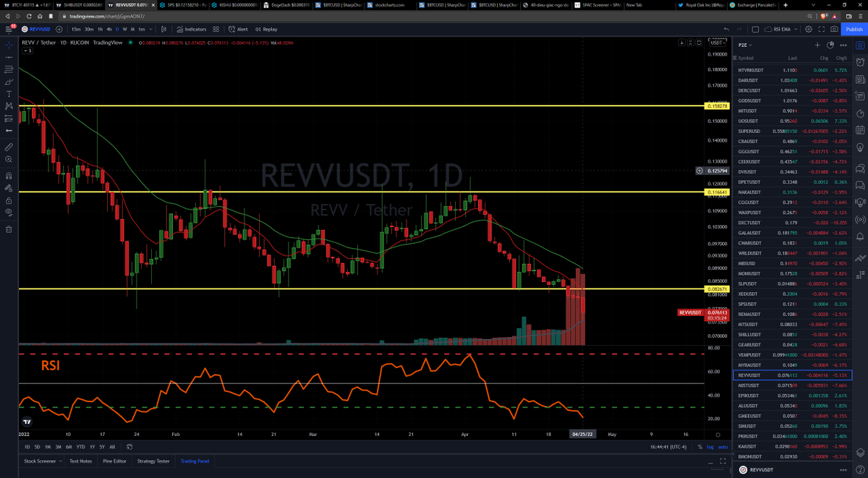This screenshot has width=868, height=478.
Task: Select the 15m timeframe
Action: 76,29
